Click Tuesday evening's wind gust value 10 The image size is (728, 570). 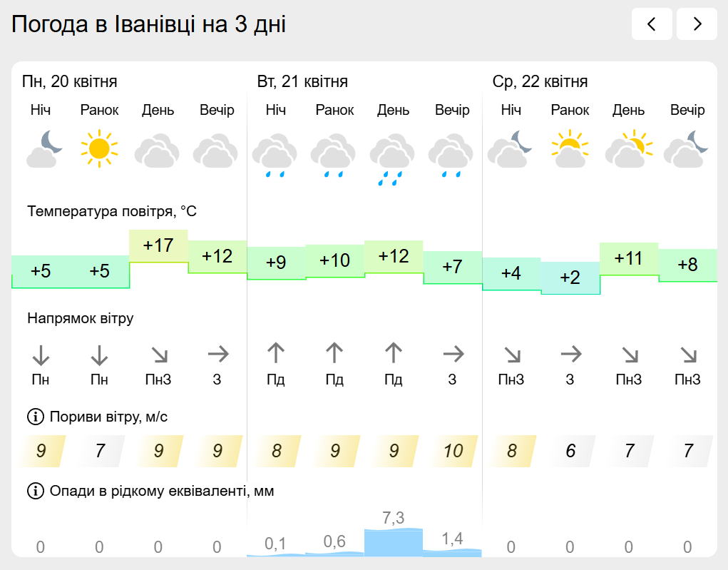tap(452, 451)
